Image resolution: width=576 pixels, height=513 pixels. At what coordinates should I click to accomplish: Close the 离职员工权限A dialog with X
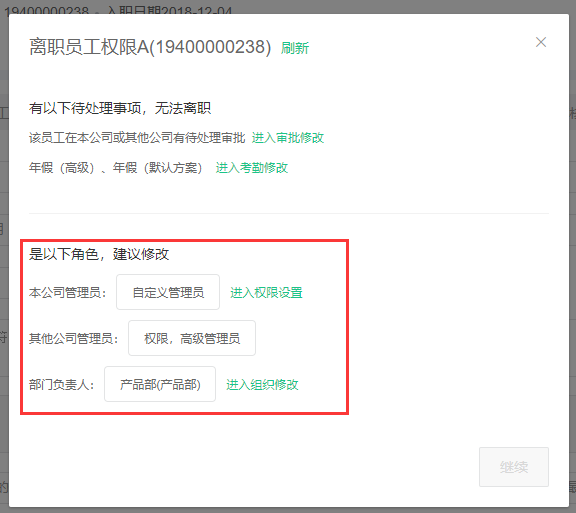(x=541, y=42)
